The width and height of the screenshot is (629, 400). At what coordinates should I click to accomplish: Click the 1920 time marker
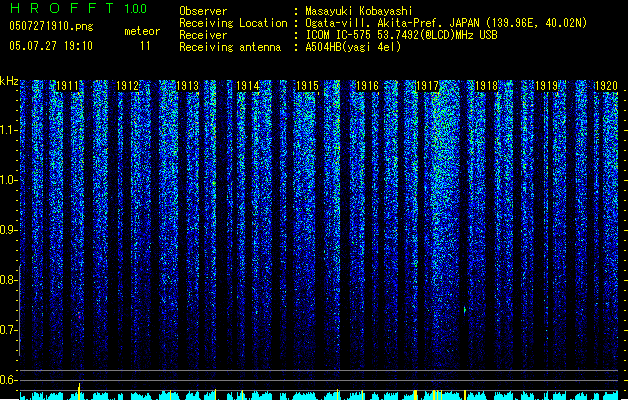(606, 86)
